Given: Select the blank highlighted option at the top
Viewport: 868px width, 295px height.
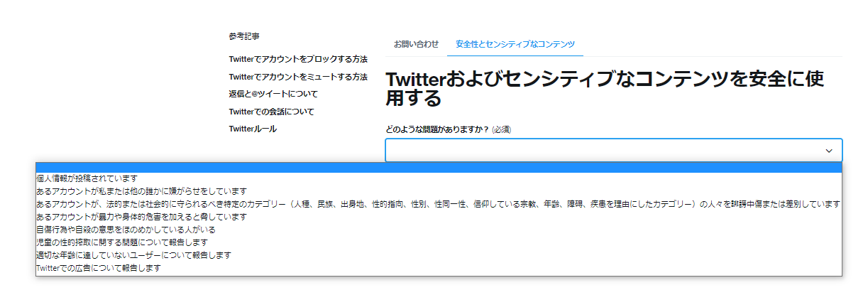Looking at the screenshot, I should click(x=439, y=168).
